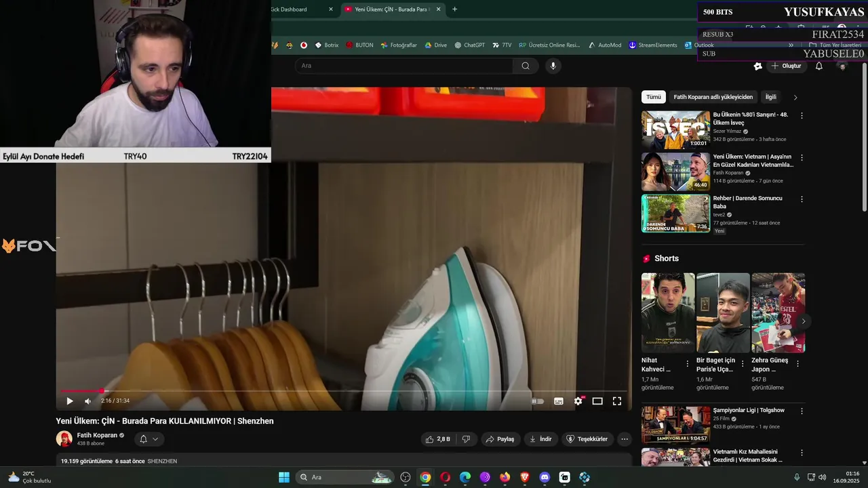Show more filter chips with arrow
Viewport: 868px width, 488px height.
click(x=795, y=97)
